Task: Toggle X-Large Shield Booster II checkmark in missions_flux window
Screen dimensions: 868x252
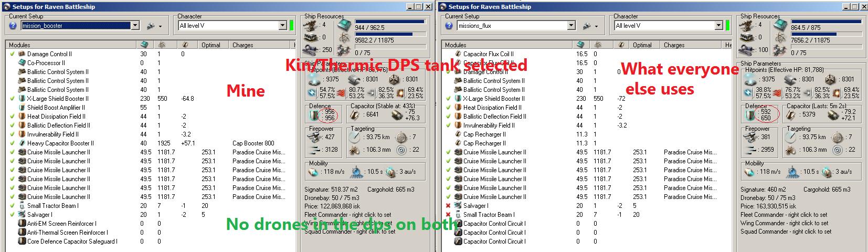Action: (448, 98)
